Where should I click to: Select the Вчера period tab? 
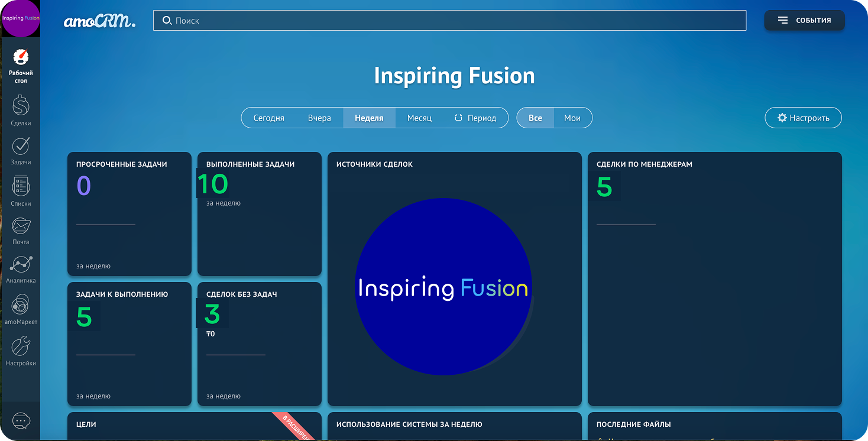click(x=319, y=118)
